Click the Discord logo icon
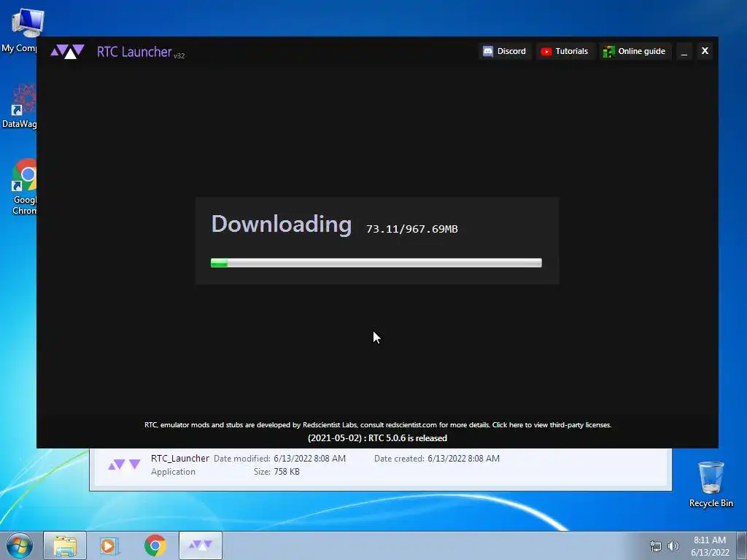Viewport: 747px width, 560px height. click(488, 52)
